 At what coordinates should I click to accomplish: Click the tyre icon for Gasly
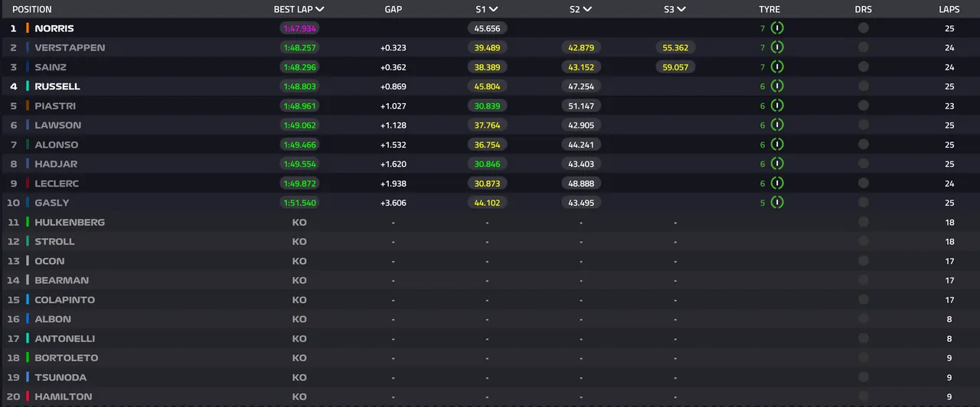777,203
